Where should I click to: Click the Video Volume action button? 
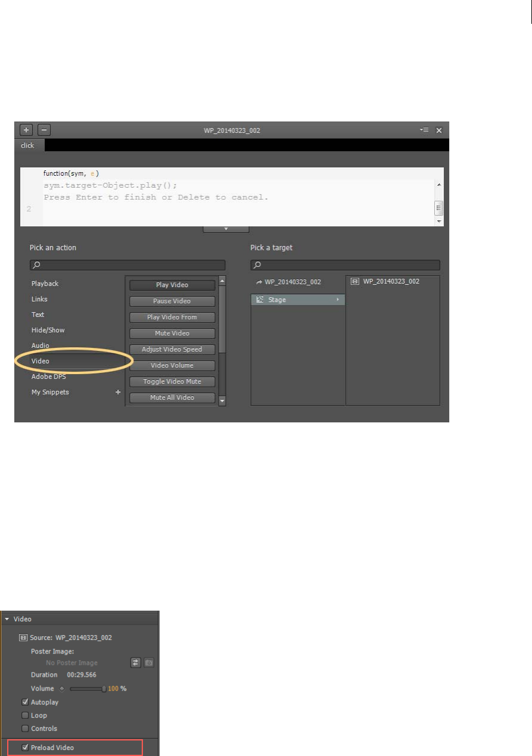click(x=172, y=365)
